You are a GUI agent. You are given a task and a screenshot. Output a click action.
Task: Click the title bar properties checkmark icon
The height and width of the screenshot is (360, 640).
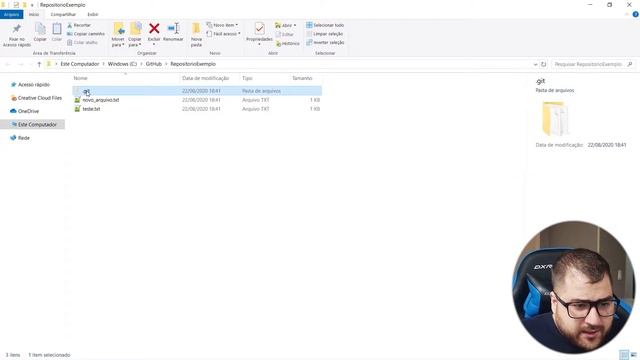tap(16, 5)
